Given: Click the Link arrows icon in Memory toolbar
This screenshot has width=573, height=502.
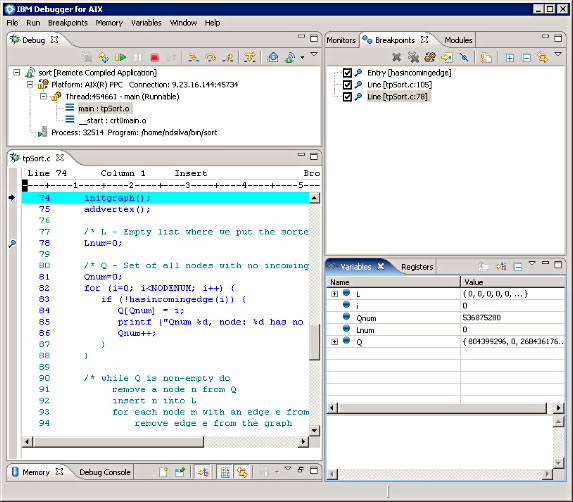Looking at the screenshot, I should coord(242,472).
